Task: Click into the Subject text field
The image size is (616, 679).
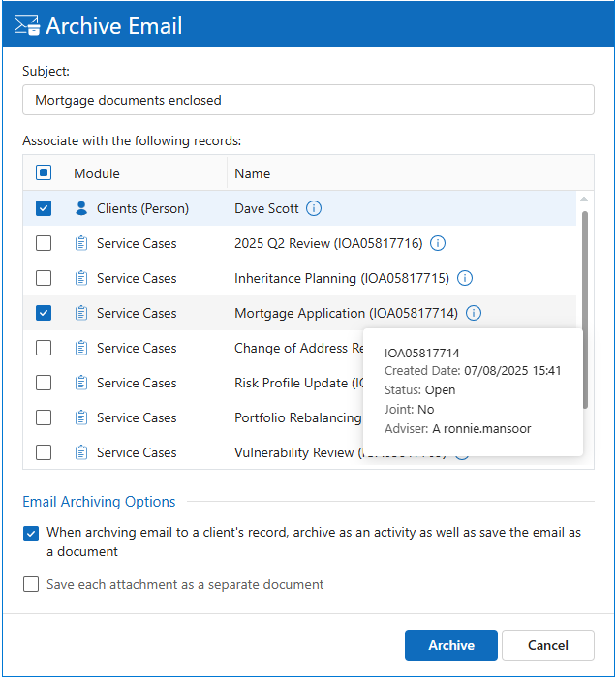Action: click(x=308, y=100)
